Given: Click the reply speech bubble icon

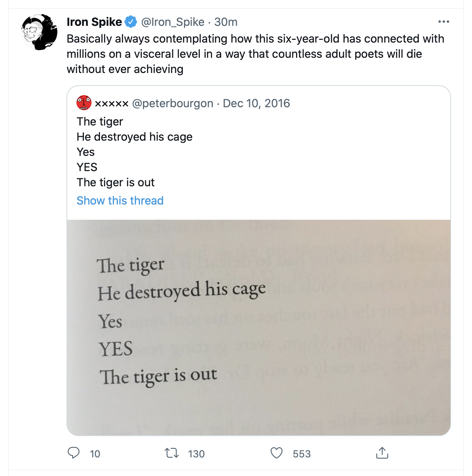Looking at the screenshot, I should click(x=73, y=453).
